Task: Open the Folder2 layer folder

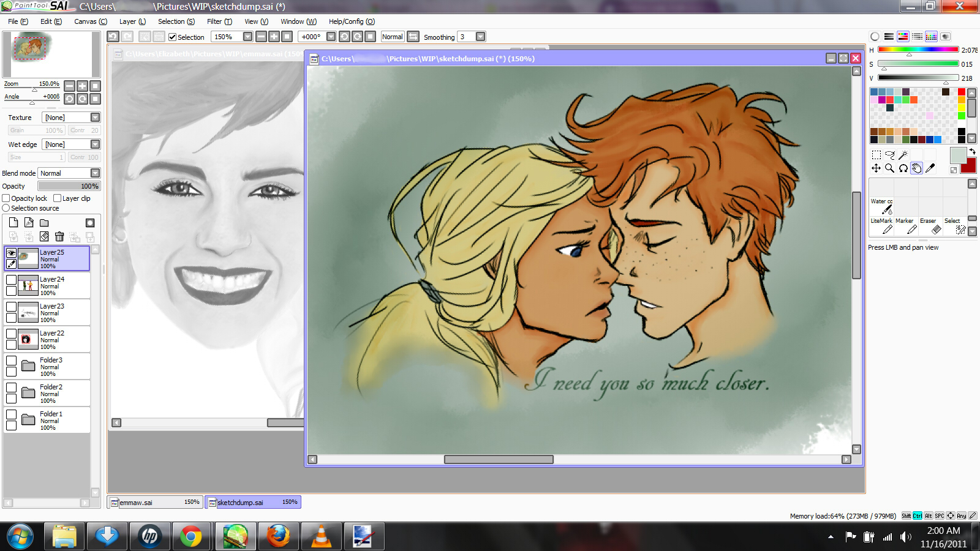Action: [x=28, y=393]
